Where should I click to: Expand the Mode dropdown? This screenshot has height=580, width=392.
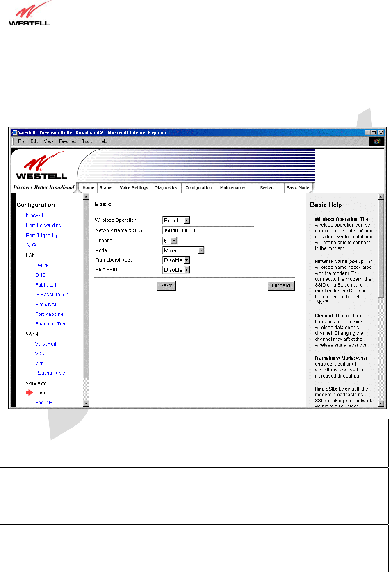coord(201,250)
